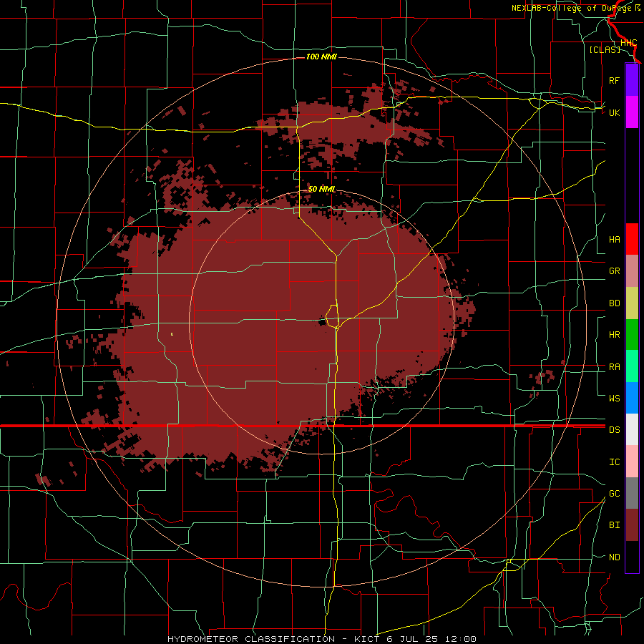Click the RF purple legend color block
This screenshot has width=644, height=644.
tap(632, 80)
